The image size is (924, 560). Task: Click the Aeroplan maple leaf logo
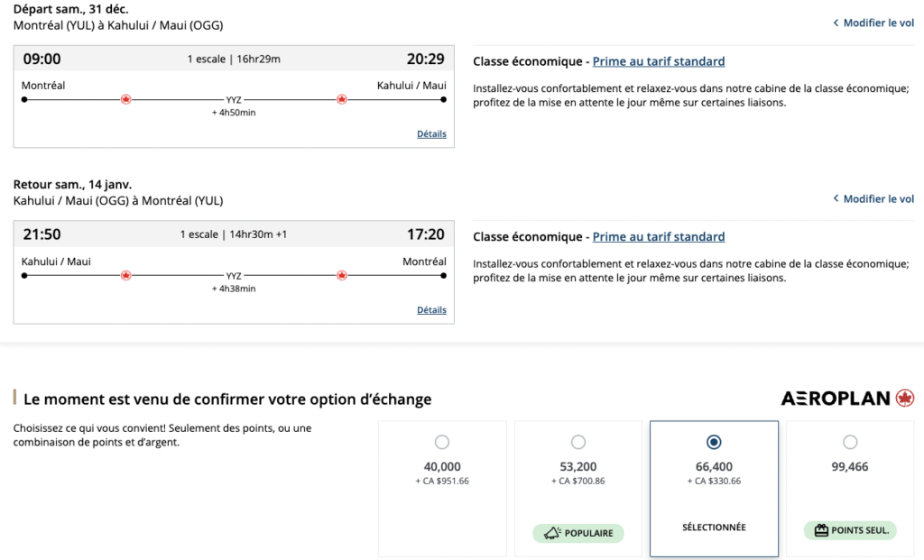click(904, 398)
